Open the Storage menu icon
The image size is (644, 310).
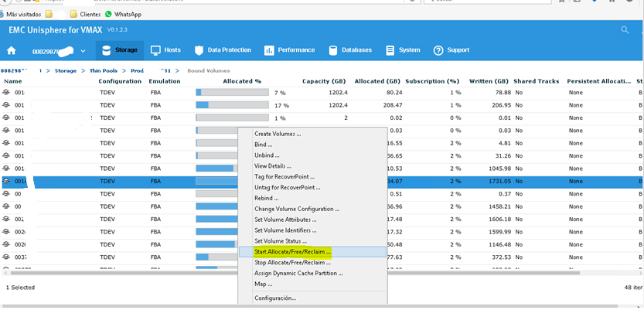click(x=107, y=50)
